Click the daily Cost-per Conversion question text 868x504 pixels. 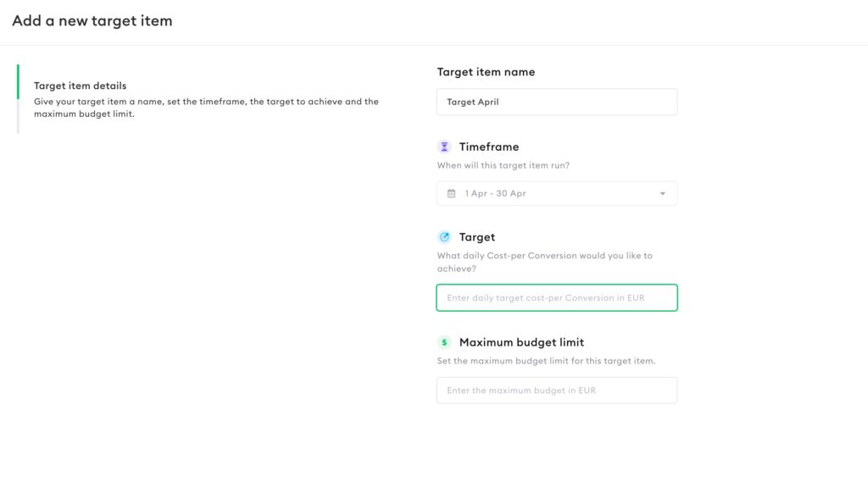[x=544, y=262]
